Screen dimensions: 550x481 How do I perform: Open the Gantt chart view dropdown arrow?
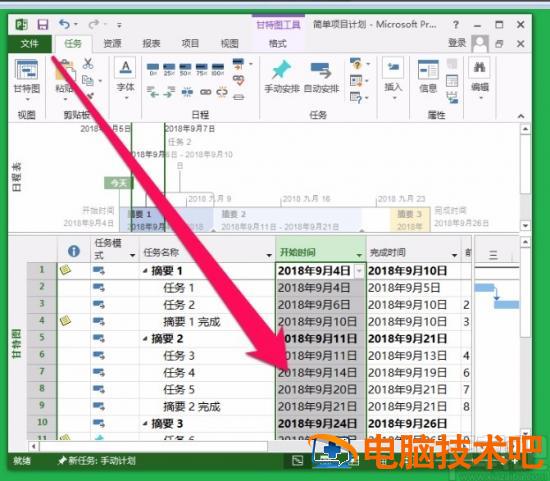pos(27,100)
